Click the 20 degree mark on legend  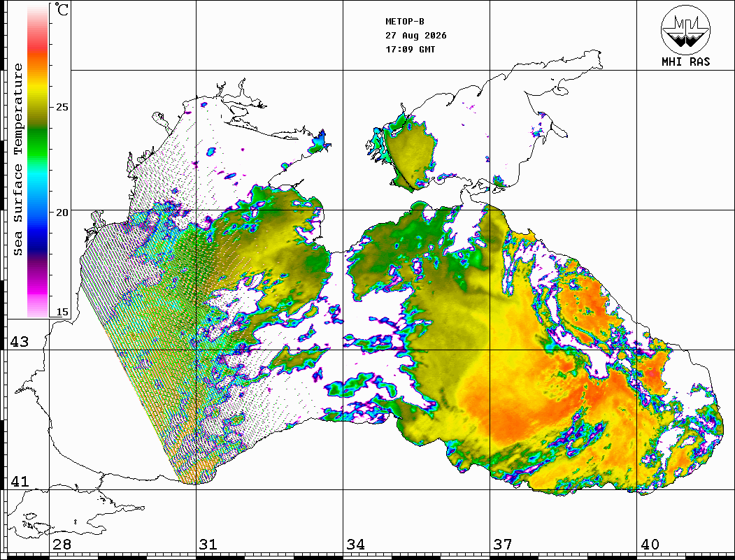(x=62, y=213)
